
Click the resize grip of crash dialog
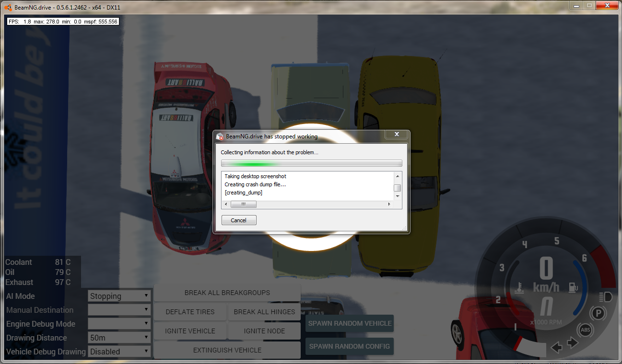point(404,228)
